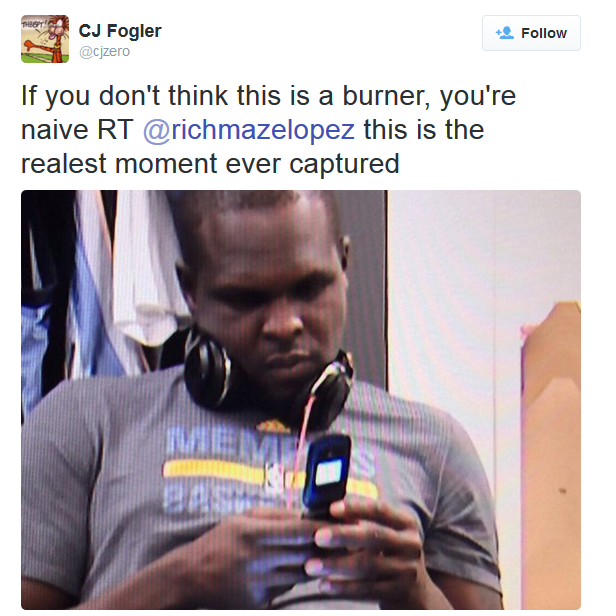Click the word 'Follow' label
Screen dimensions: 616x616
(x=544, y=33)
